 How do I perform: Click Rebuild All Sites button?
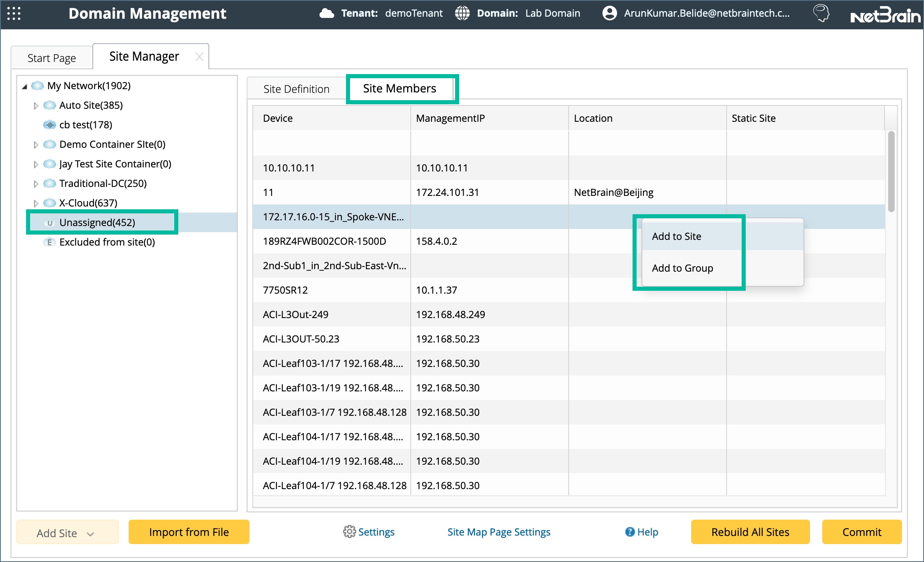click(750, 532)
